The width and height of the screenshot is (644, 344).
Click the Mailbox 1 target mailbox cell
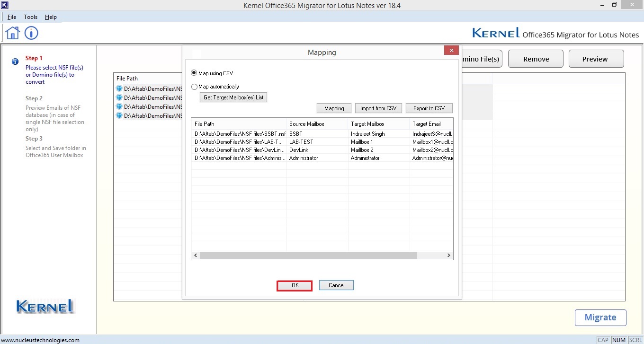point(379,142)
